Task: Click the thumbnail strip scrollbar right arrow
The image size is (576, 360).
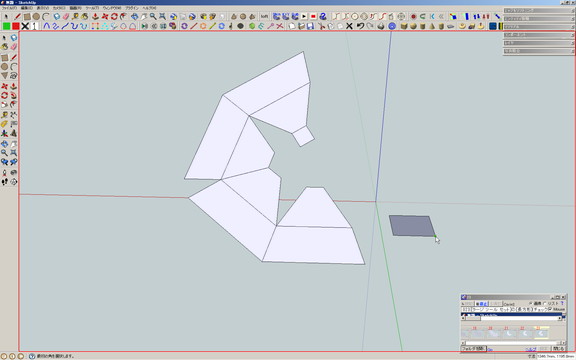Action: (563, 343)
